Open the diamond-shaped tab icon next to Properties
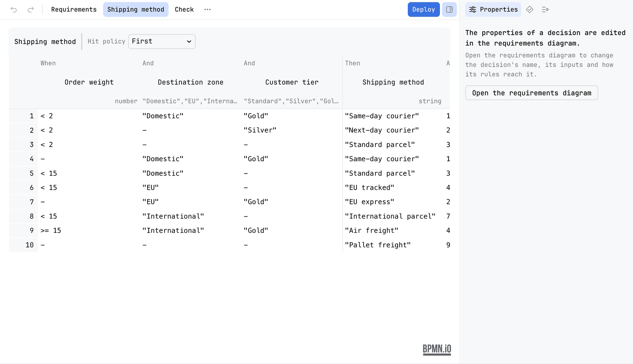 [530, 9]
